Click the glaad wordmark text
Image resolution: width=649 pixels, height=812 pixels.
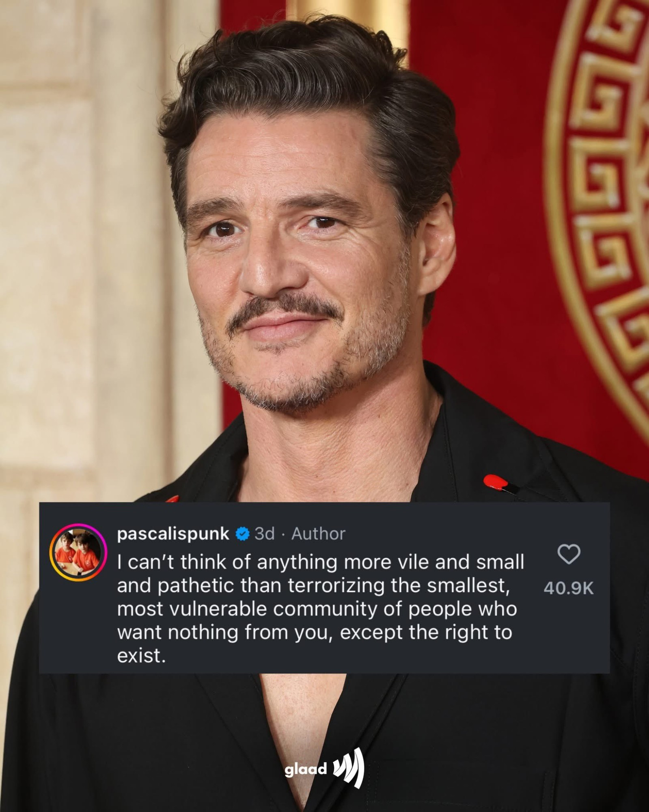(x=306, y=769)
